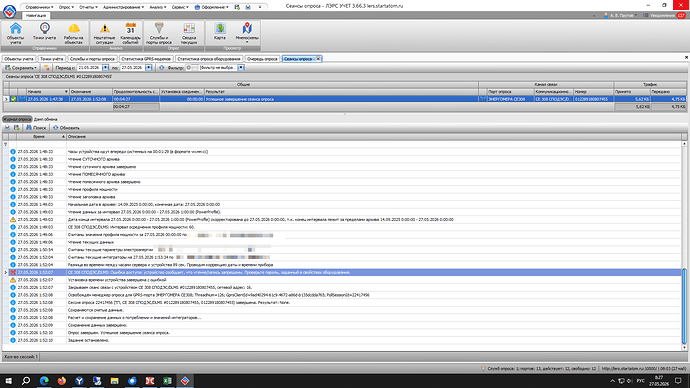Open the Период с date picker dropdown
Viewport: 690px width, 388px height.
106,68
